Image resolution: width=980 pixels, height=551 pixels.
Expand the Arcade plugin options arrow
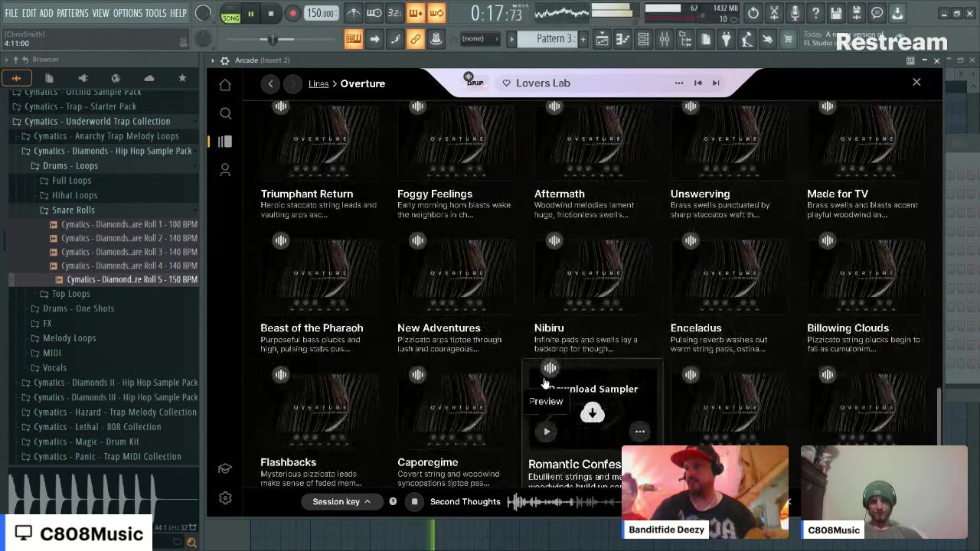213,60
